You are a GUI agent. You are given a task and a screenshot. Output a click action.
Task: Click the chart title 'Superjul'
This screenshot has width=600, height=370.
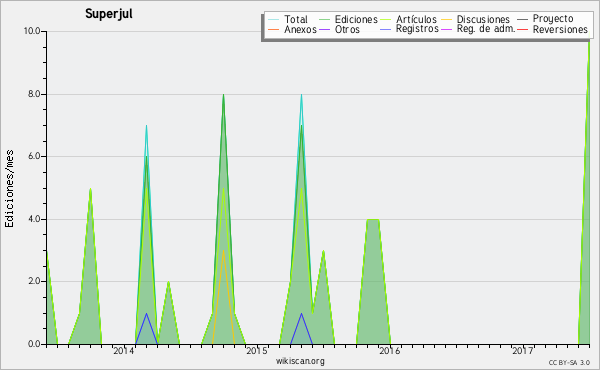tap(109, 14)
